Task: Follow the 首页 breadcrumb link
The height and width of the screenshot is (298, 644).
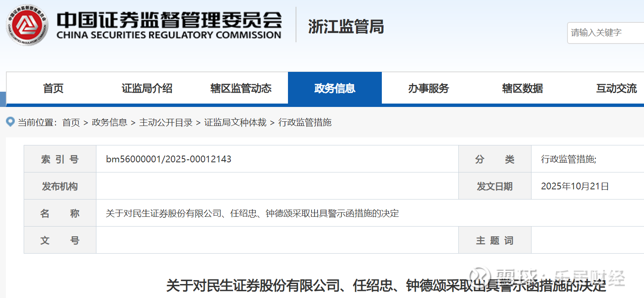Action: click(71, 123)
